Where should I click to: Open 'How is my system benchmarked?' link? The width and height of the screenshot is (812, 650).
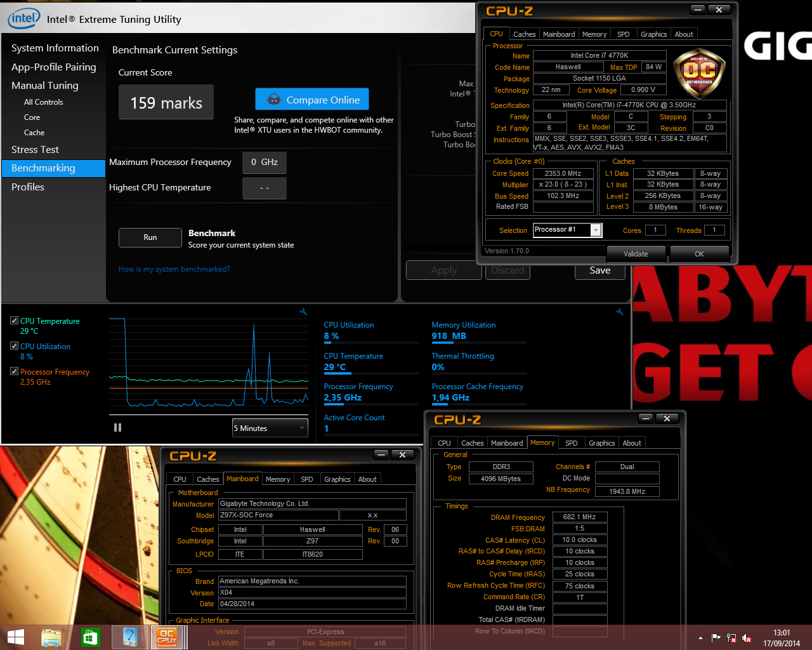174,269
